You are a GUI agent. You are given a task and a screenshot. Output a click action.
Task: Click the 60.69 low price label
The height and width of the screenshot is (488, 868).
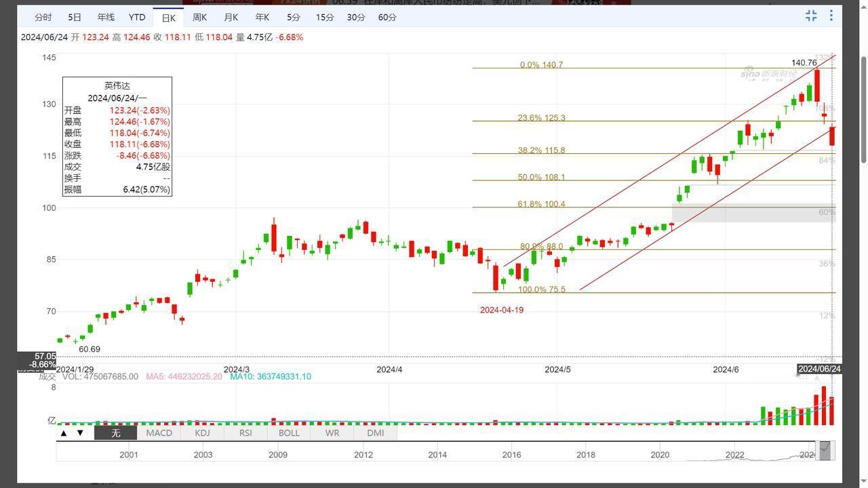[90, 349]
